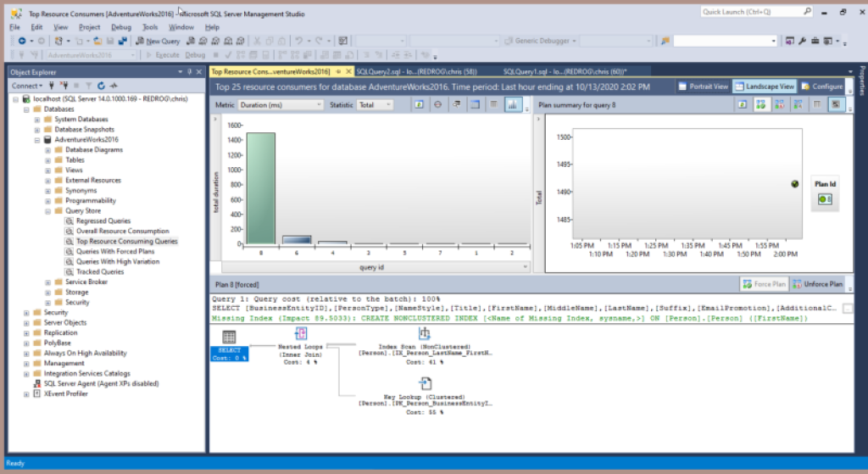Click the Filter icon in Object Explorer
The image size is (868, 474).
(x=88, y=86)
